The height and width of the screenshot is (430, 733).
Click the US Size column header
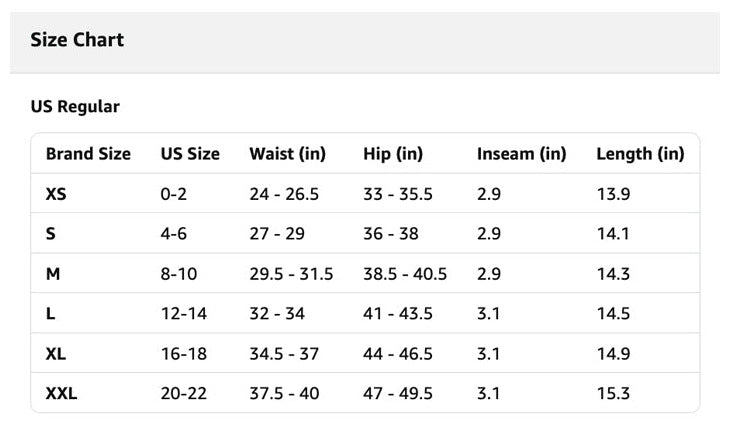point(190,154)
